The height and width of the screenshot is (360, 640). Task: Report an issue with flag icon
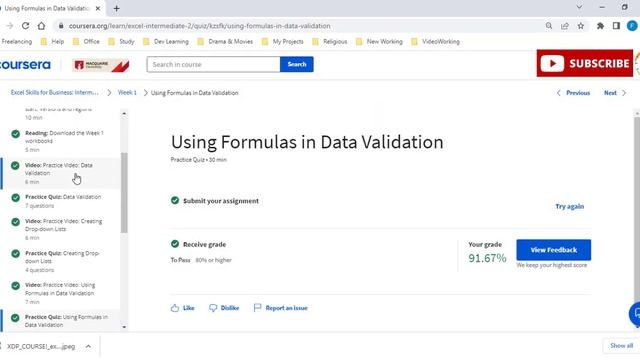[x=281, y=308]
